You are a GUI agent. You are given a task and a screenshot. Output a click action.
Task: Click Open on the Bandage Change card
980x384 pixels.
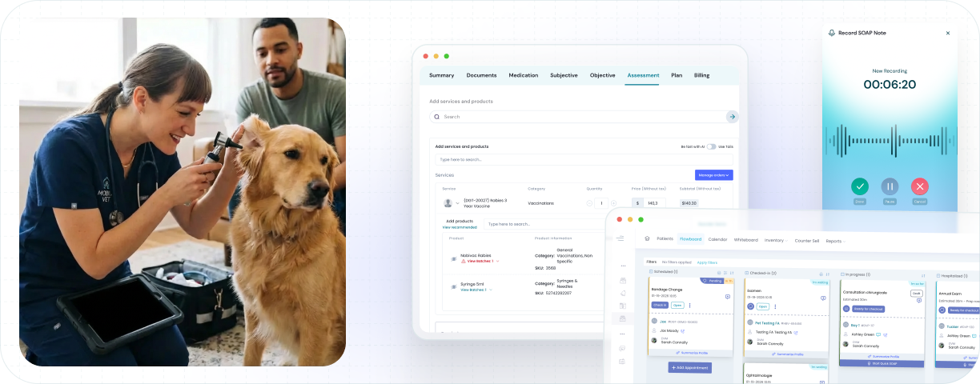(677, 305)
